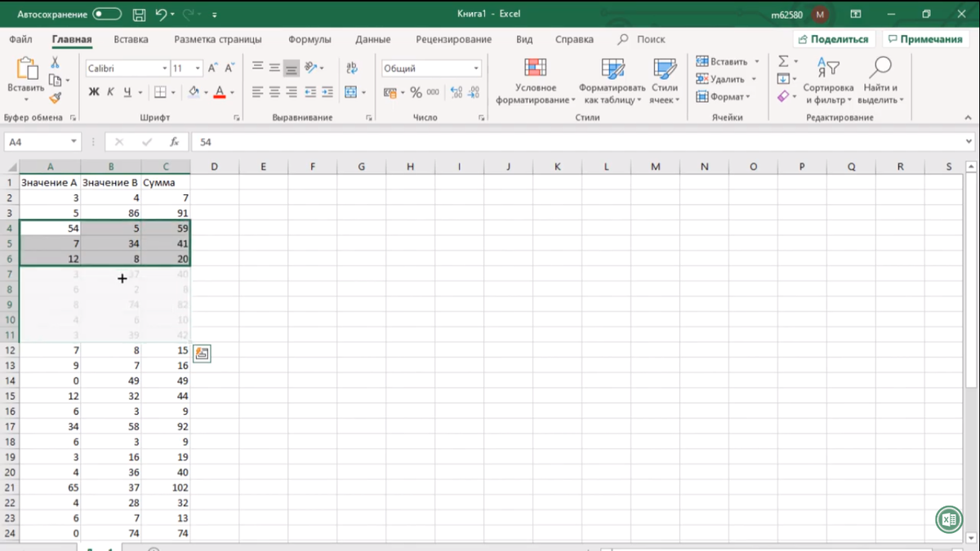
Task: Click the Clear eraser icon
Action: click(783, 96)
